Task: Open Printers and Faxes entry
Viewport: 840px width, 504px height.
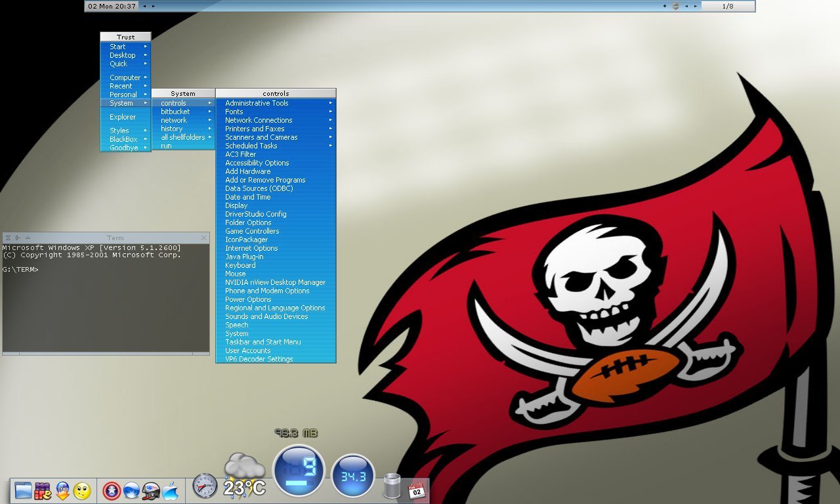Action: pyautogui.click(x=276, y=129)
